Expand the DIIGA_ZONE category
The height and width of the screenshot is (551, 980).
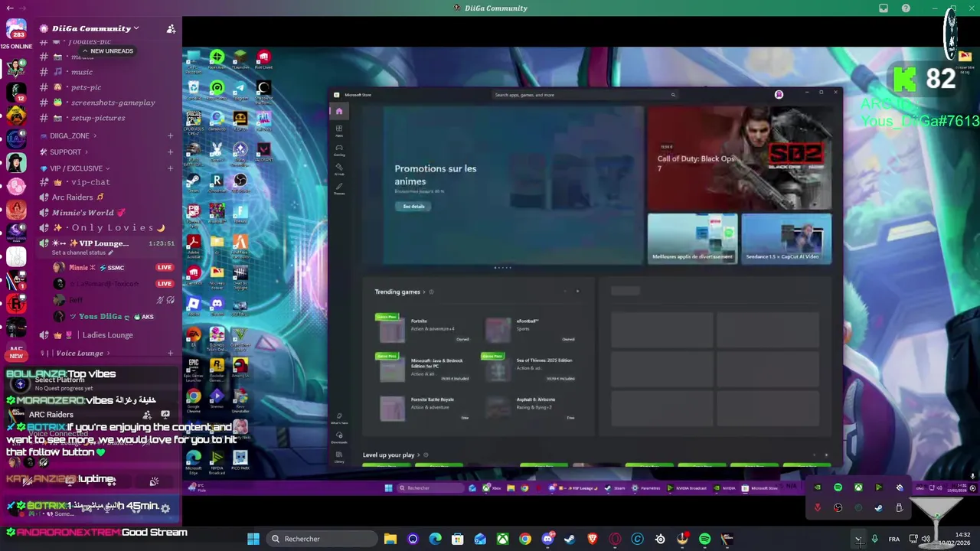(x=70, y=135)
